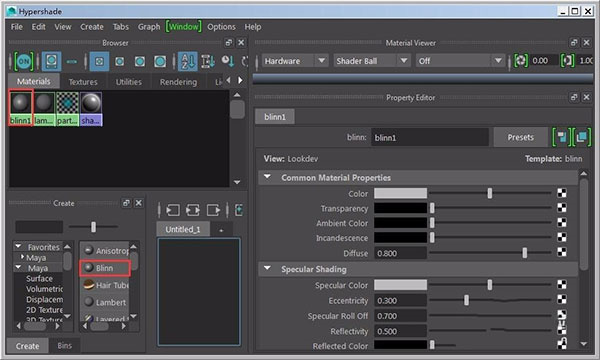Viewport: 600px width, 360px height.
Task: Click the sort by time icon
Action: [x=228, y=61]
